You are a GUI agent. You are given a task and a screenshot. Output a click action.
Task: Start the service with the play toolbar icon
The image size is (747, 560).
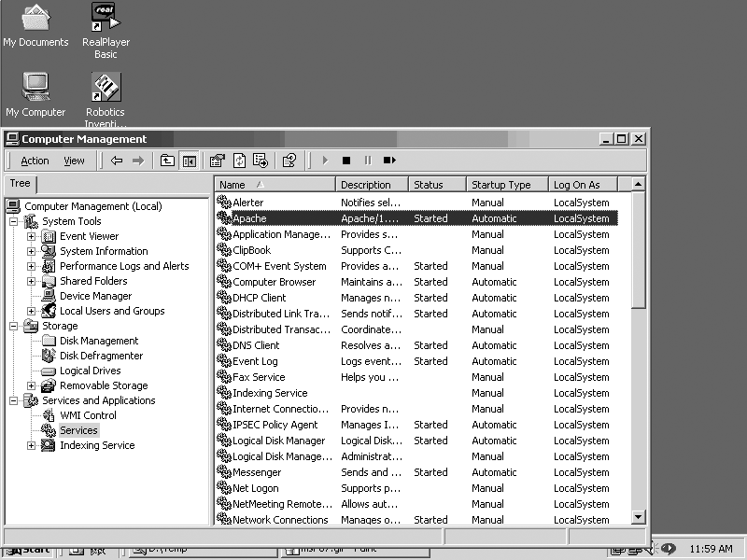tap(325, 161)
